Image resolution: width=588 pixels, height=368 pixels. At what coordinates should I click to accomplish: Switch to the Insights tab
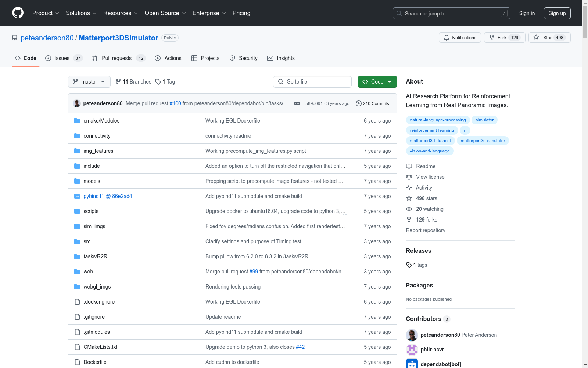281,58
